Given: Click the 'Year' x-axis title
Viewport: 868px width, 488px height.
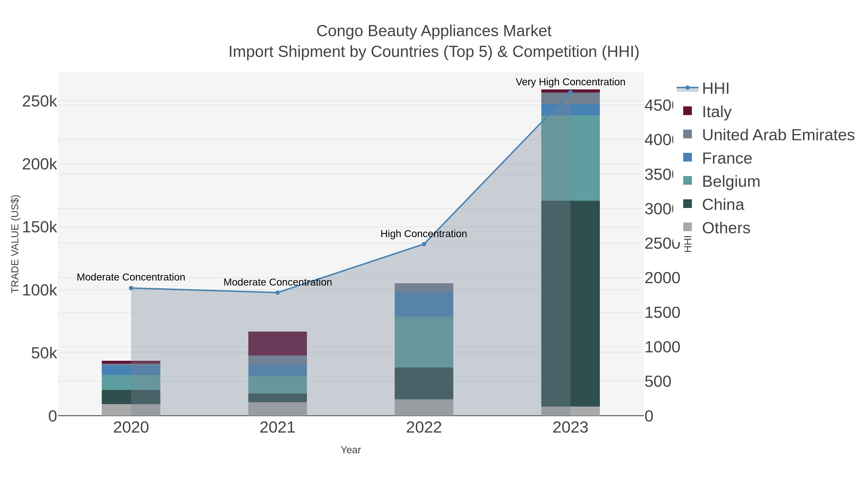Looking at the screenshot, I should tap(351, 450).
